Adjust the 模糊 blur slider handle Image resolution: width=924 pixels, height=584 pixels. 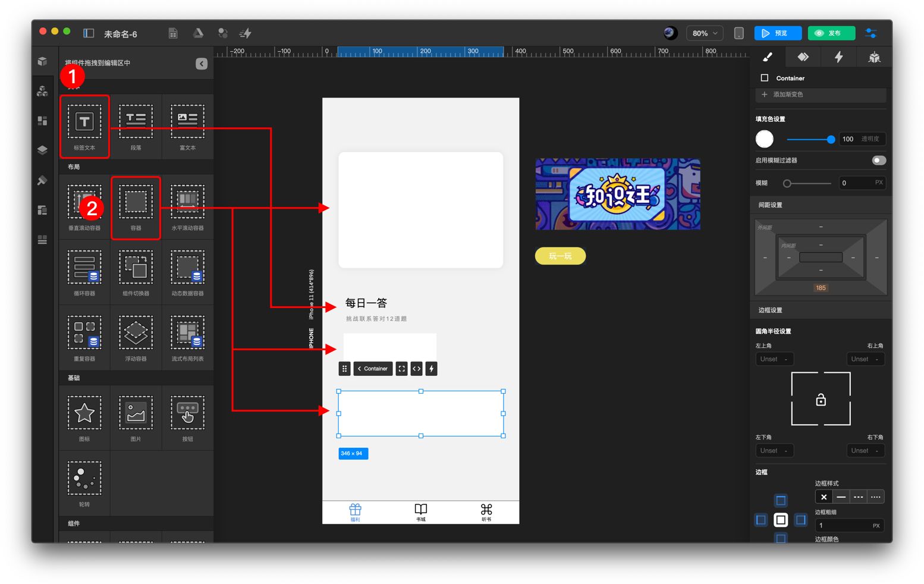click(787, 183)
